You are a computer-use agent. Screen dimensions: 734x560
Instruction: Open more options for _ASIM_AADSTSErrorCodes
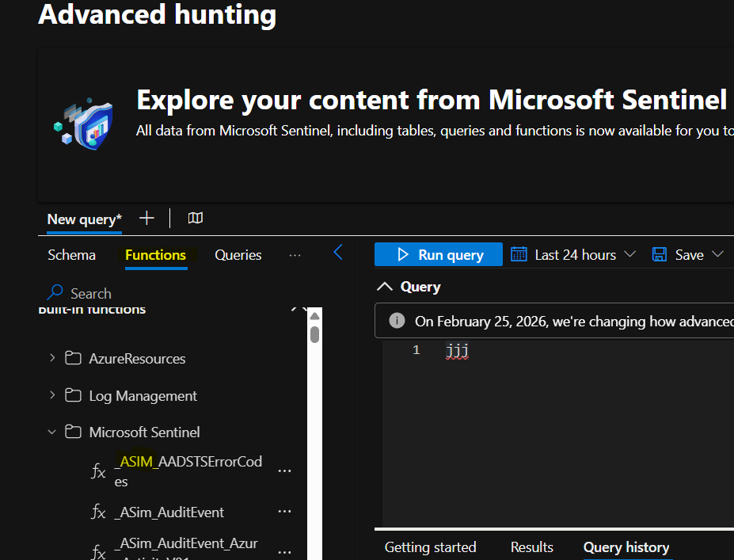tap(284, 471)
